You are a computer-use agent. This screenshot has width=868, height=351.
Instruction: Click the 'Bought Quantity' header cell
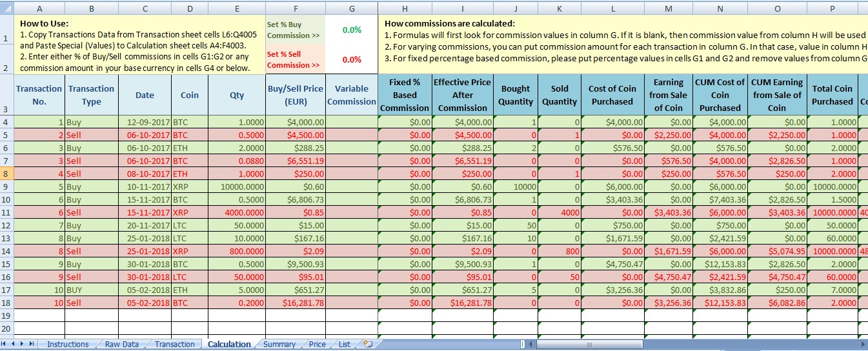(516, 95)
